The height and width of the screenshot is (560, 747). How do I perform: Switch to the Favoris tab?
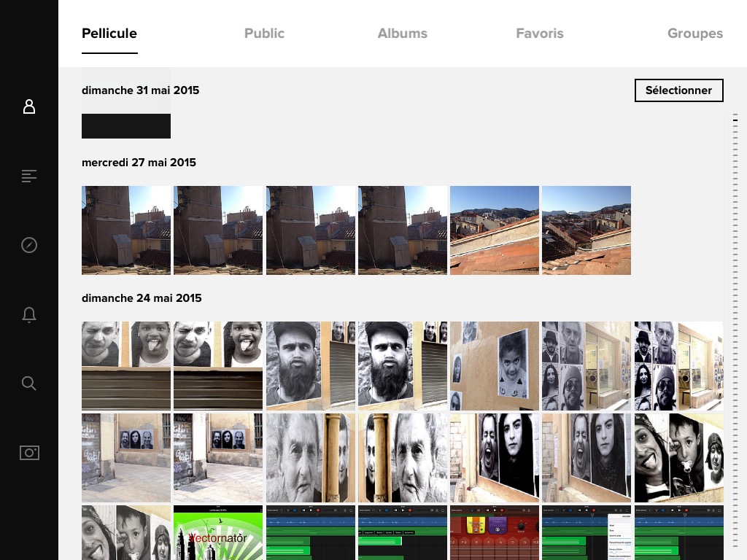540,34
